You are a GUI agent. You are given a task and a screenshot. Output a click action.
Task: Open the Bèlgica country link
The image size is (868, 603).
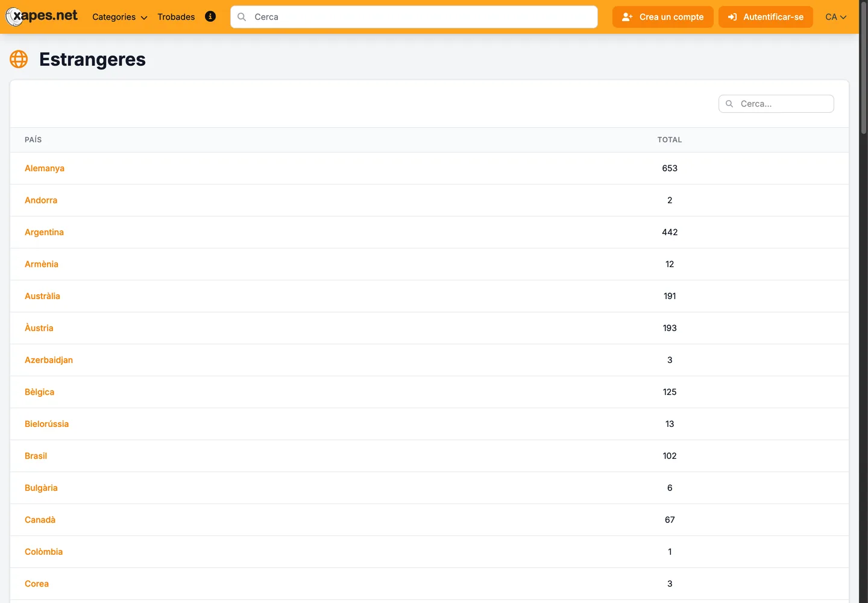40,392
